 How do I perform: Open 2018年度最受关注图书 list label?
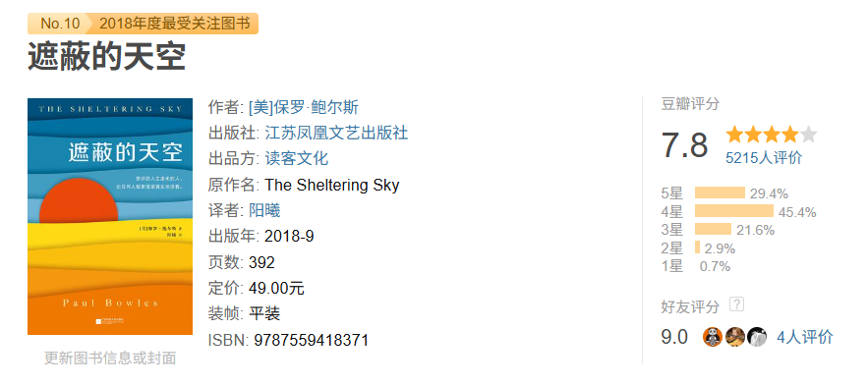(x=174, y=24)
